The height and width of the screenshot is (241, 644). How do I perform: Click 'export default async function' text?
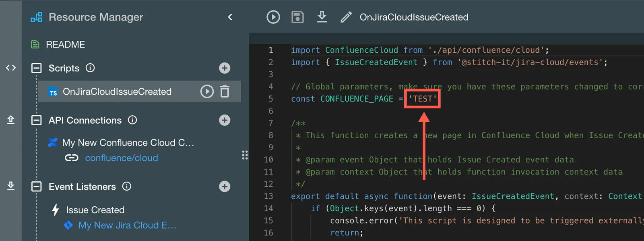361,196
